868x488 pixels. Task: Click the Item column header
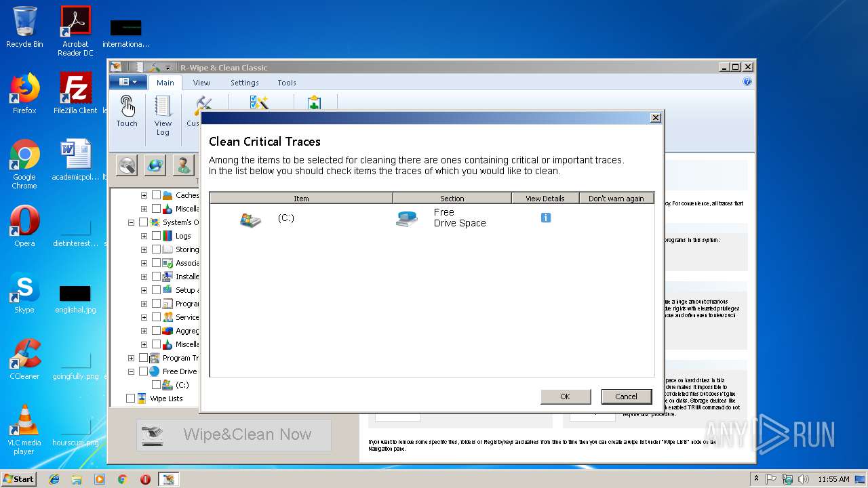tap(301, 198)
